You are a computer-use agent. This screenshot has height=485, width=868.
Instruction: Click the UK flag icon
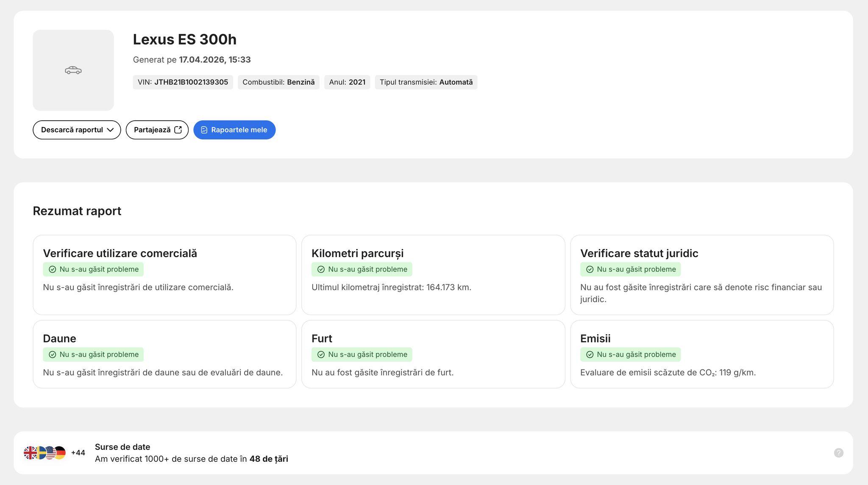30,453
